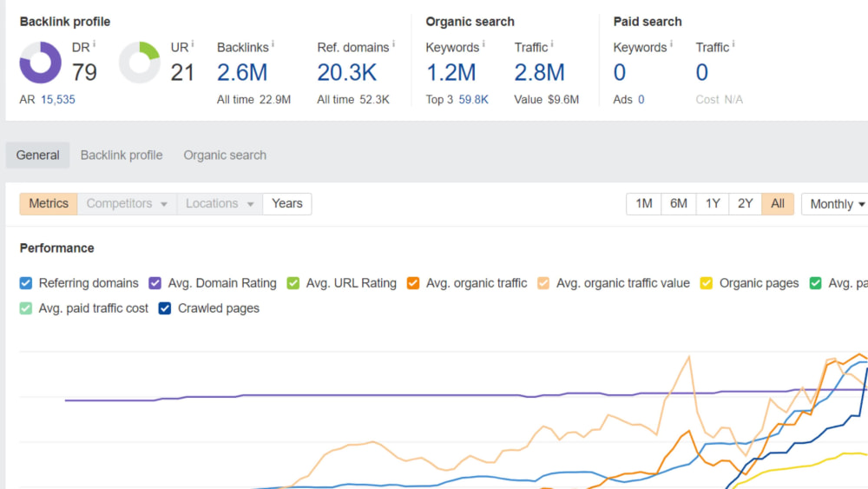868x489 pixels.
Task: Open the 2.8M organic traffic link
Action: point(539,73)
